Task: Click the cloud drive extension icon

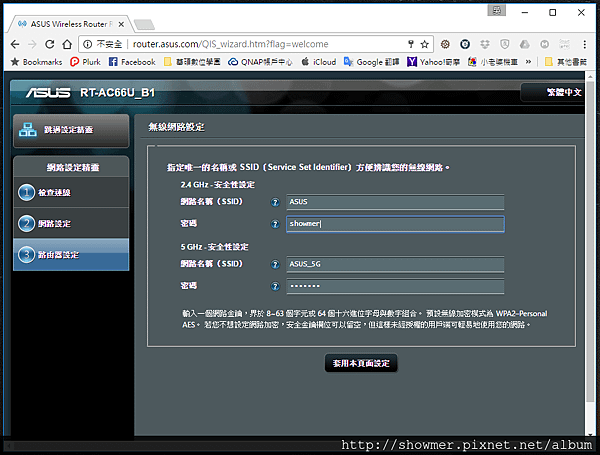Action: pyautogui.click(x=525, y=44)
